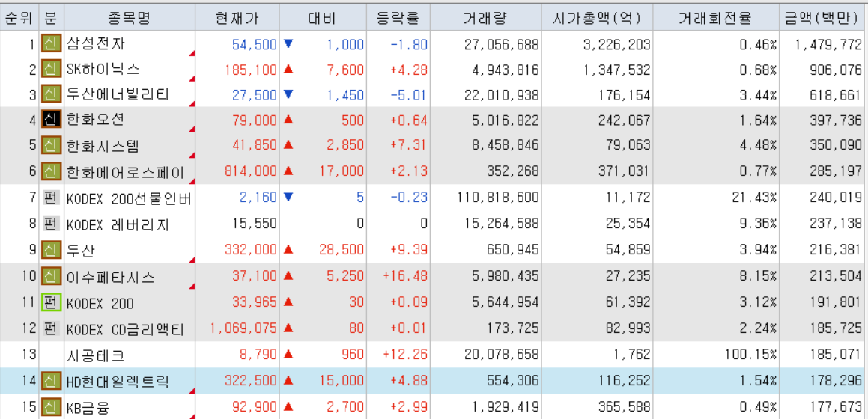Click the blue down arrow in 삼성전자 row
This screenshot has height=419, width=868.
pos(288,43)
